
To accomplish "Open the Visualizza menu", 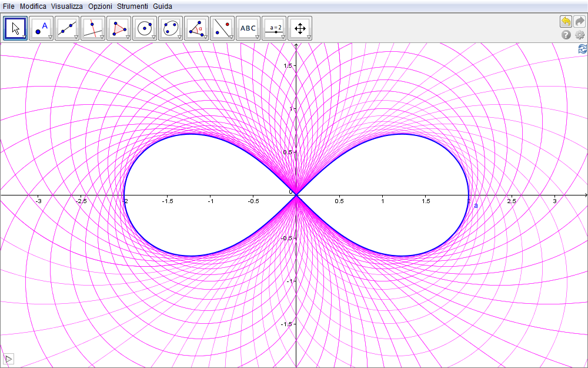I will point(66,6).
